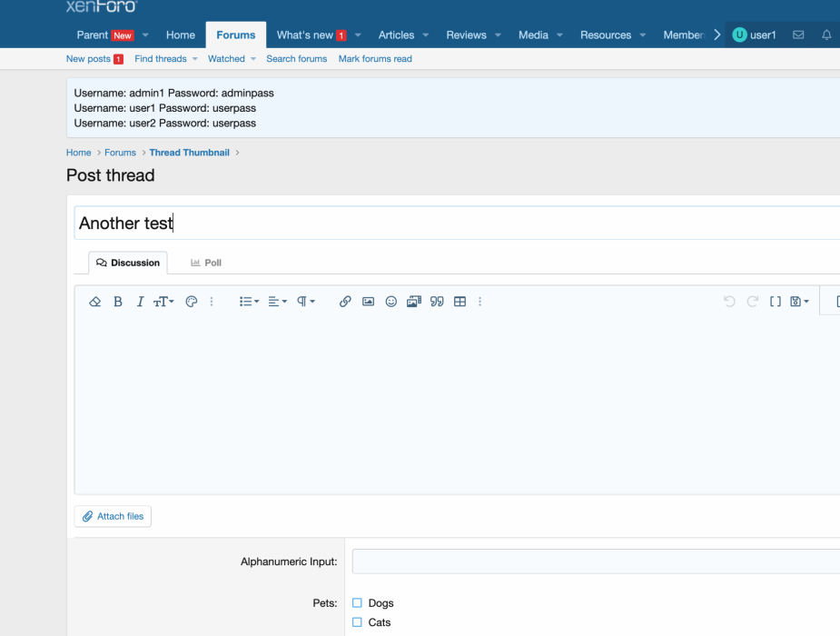Insert a link with chain icon
The height and width of the screenshot is (636, 840).
pyautogui.click(x=345, y=302)
